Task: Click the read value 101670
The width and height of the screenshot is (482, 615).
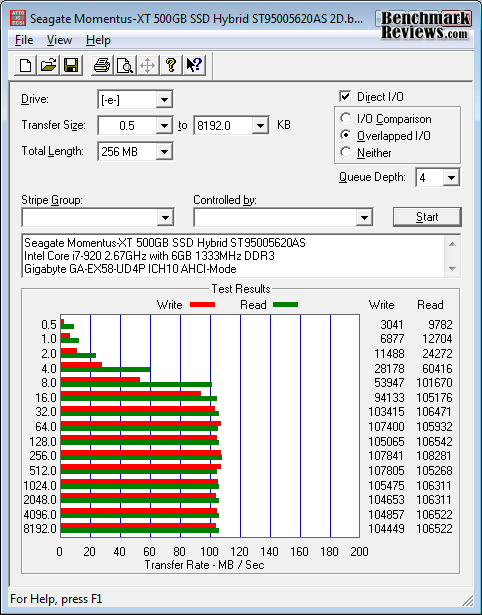Action: (x=434, y=383)
